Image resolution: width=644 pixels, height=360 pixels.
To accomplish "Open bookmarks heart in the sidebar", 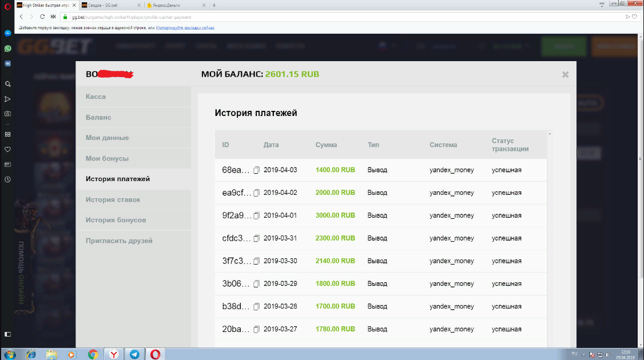I will [x=7, y=149].
